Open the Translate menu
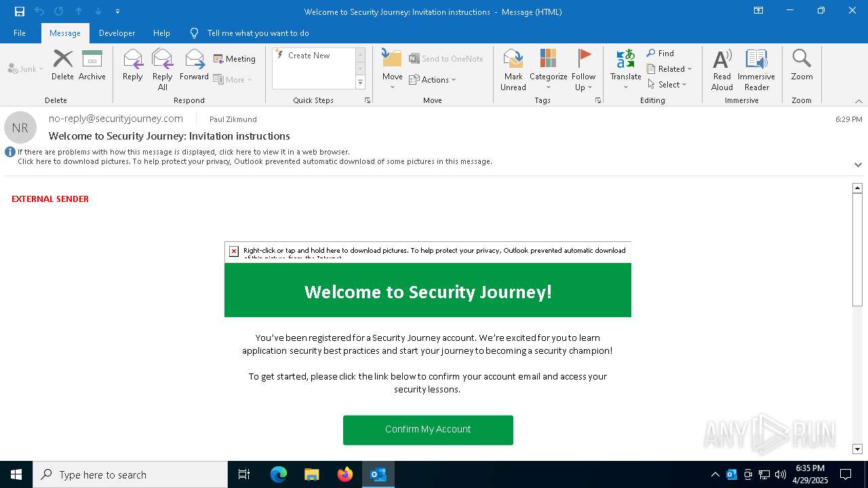 (625, 70)
